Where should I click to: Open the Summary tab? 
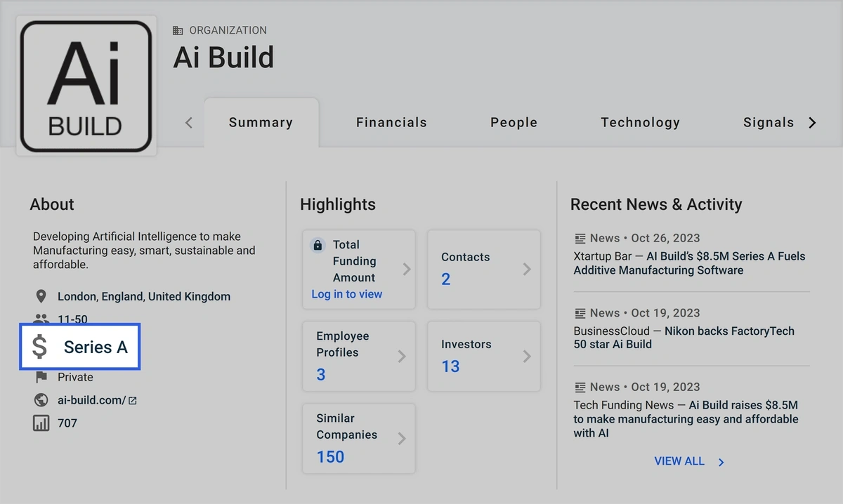click(261, 123)
